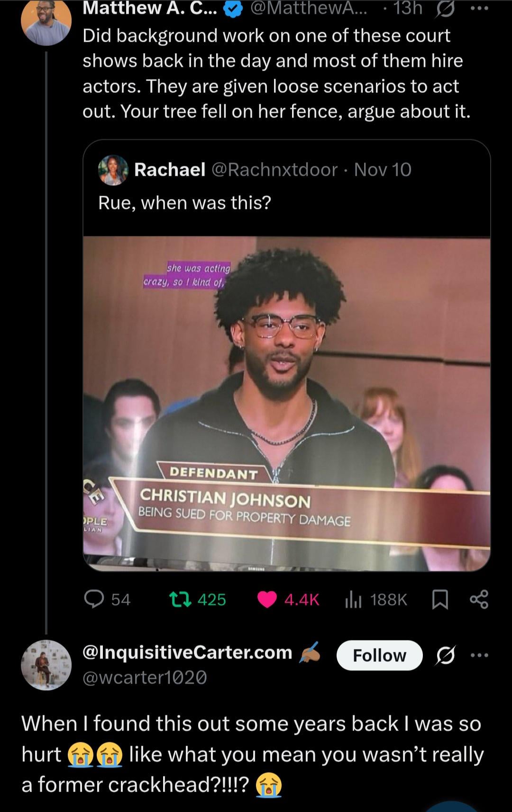The image size is (512, 812).
Task: View analytics via the 188K views icon
Action: [353, 600]
